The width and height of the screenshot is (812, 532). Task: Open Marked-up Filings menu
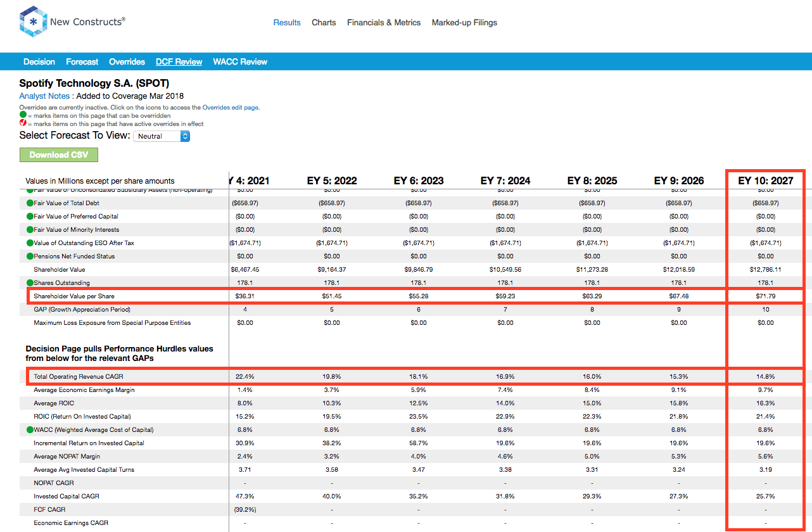(x=464, y=23)
